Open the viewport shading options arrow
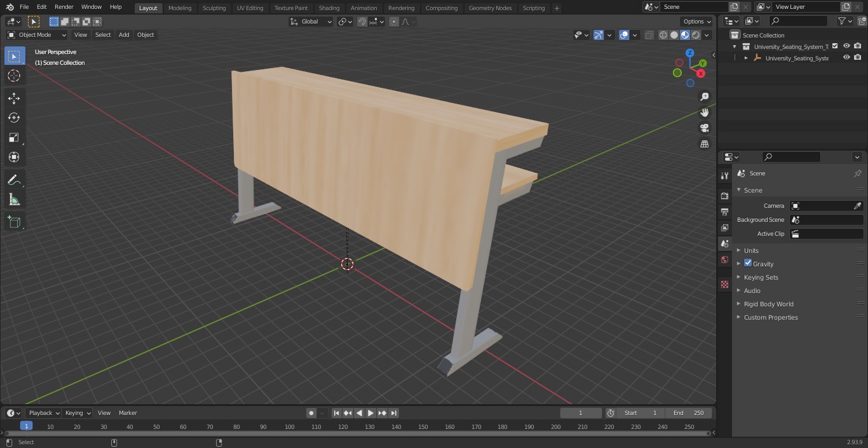The height and width of the screenshot is (448, 868). [707, 35]
